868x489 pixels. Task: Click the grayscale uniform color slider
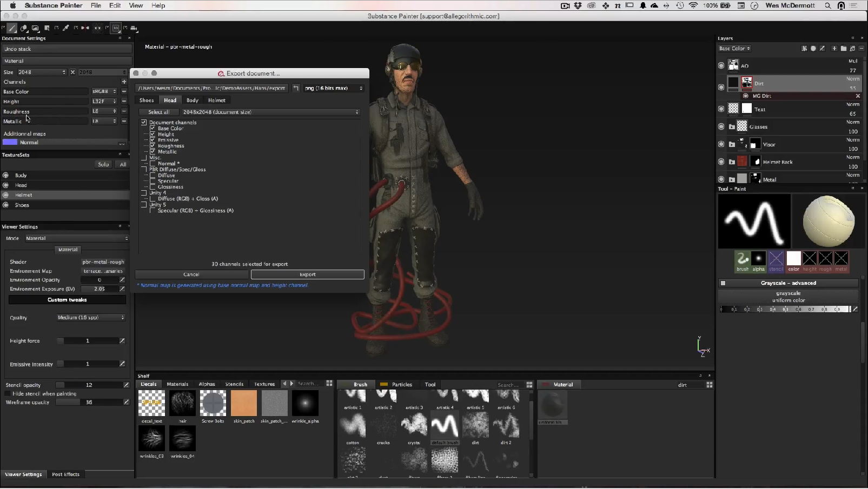point(784,309)
